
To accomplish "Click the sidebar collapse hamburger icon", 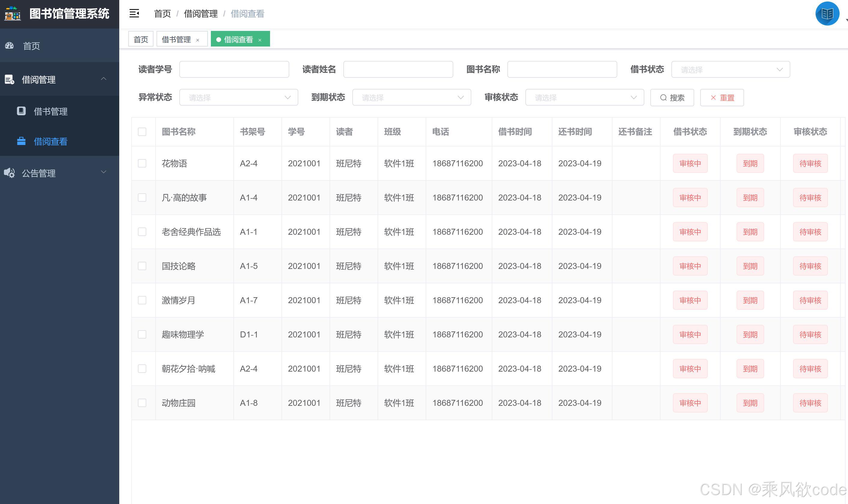I will 134,14.
